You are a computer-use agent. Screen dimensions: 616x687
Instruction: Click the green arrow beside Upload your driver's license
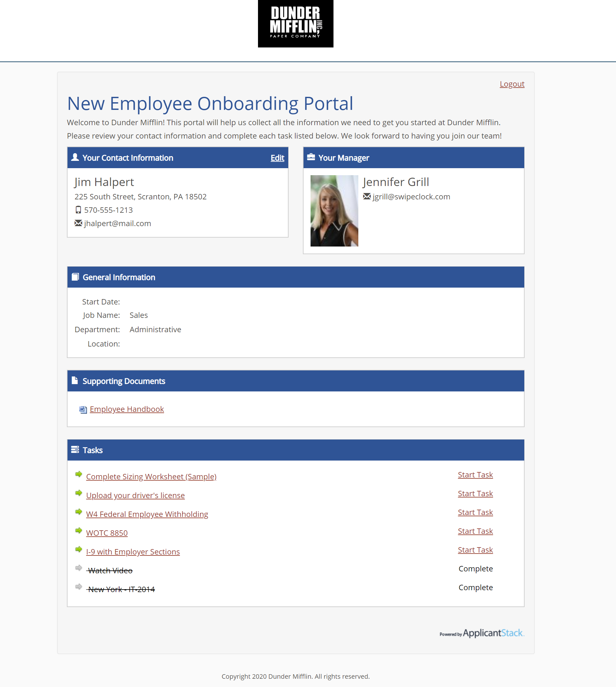(79, 493)
